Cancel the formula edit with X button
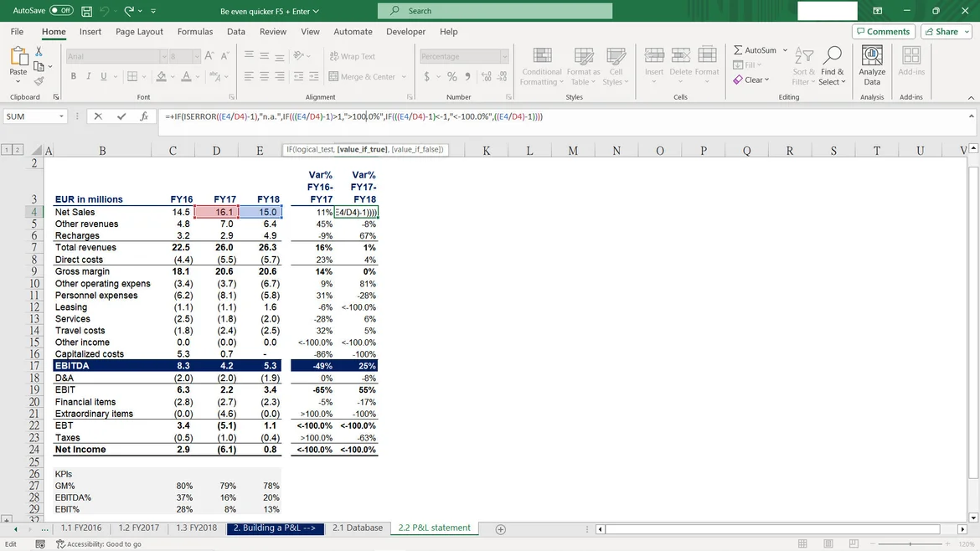 [x=98, y=116]
